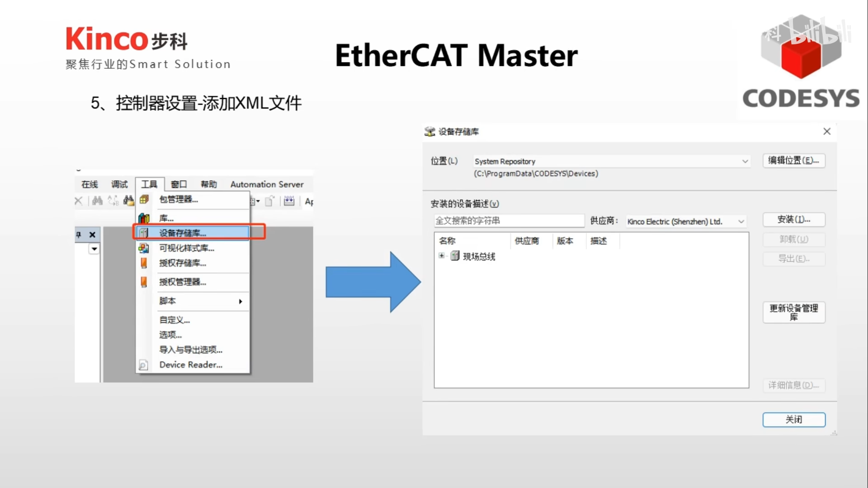Click the 名称 column header
The width and height of the screenshot is (868, 488).
click(x=472, y=241)
